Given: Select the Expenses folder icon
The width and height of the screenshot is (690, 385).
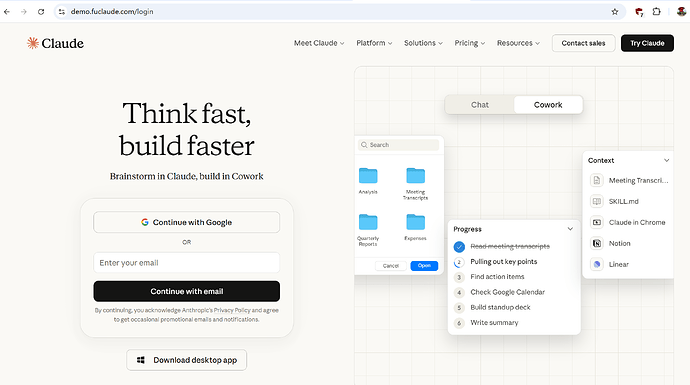Looking at the screenshot, I should click(x=415, y=222).
